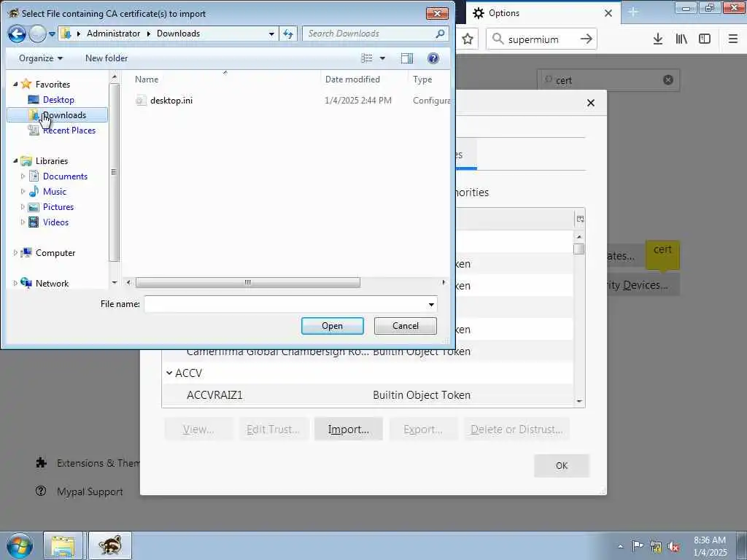Click the muted volume tray icon

[673, 546]
